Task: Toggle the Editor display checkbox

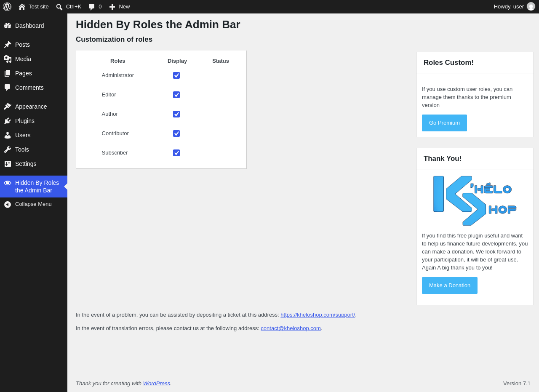Action: coord(176,95)
